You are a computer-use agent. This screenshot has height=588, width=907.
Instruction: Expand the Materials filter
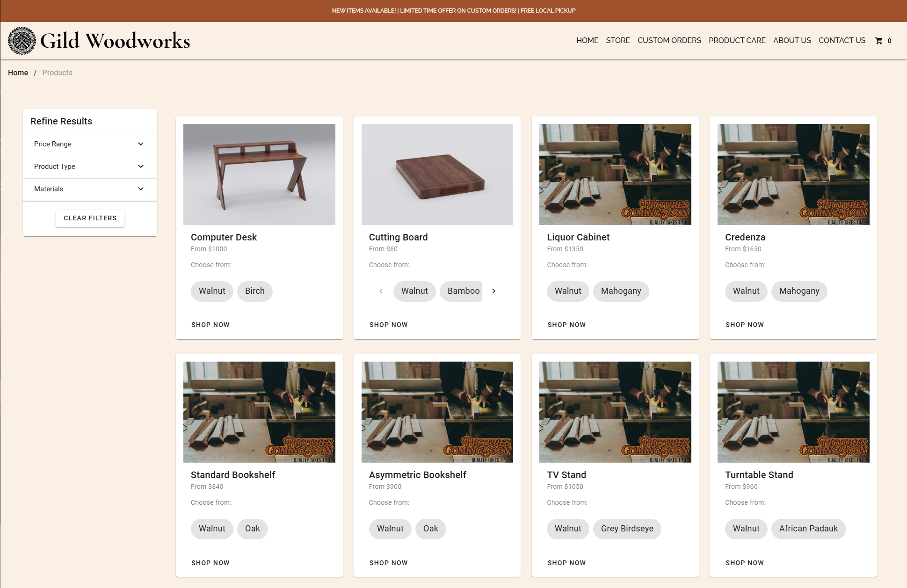[89, 189]
